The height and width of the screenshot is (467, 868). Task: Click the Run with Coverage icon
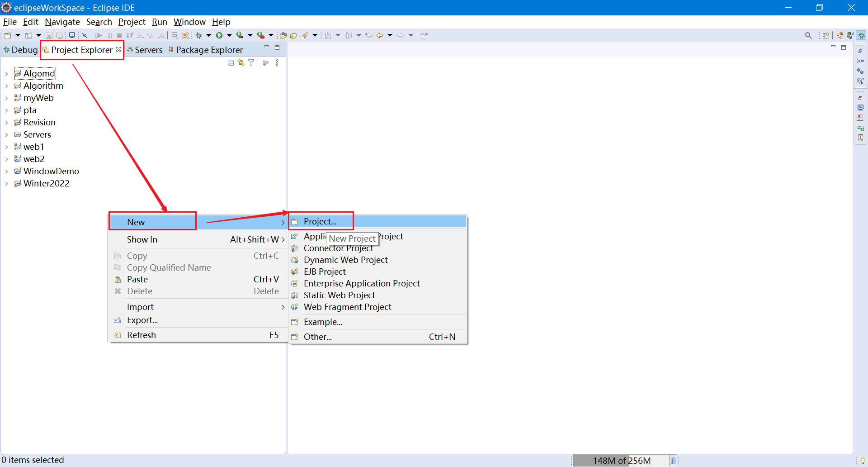click(x=240, y=35)
